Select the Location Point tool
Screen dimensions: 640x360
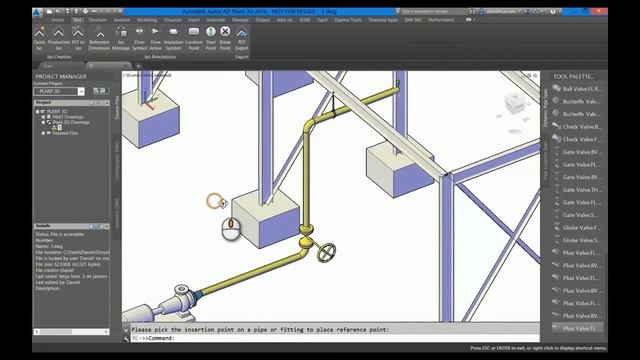194,38
